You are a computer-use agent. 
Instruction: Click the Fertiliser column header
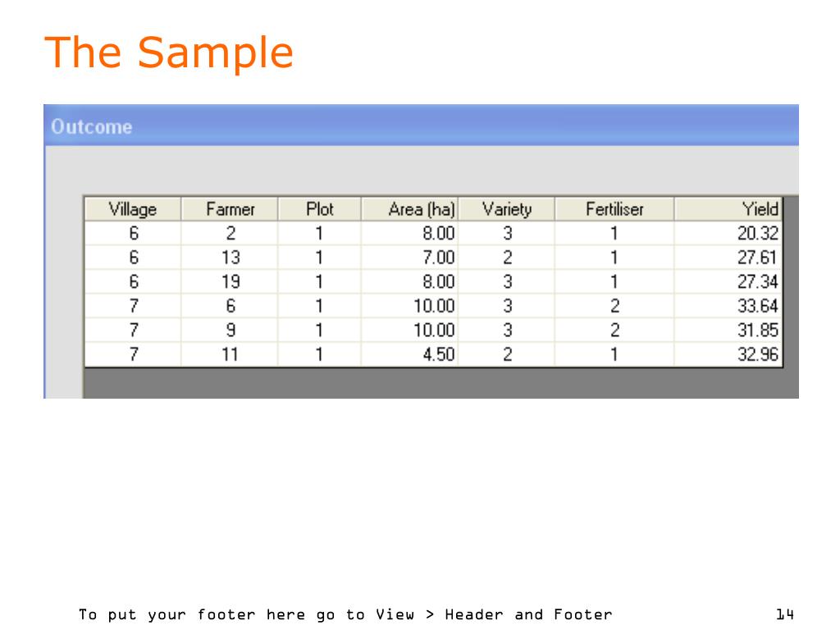tap(614, 209)
